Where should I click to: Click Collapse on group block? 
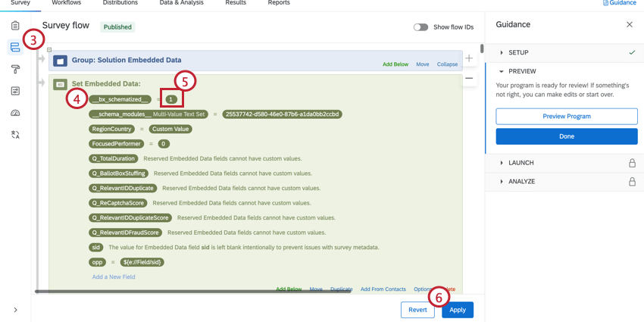coord(447,64)
